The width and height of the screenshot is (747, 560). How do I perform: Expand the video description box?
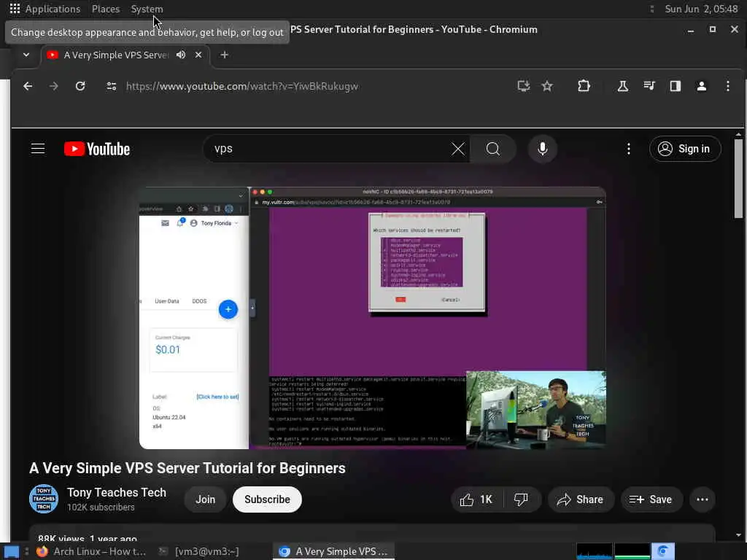coord(372,533)
